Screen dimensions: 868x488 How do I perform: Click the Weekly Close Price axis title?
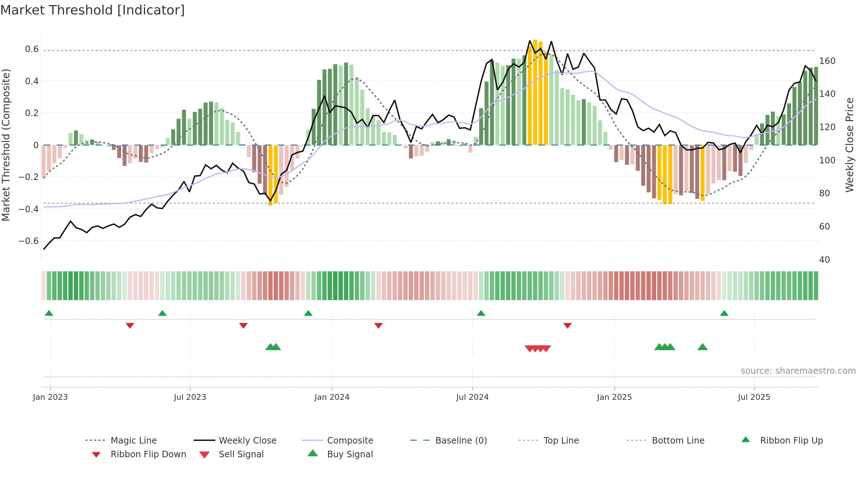pyautogui.click(x=850, y=145)
